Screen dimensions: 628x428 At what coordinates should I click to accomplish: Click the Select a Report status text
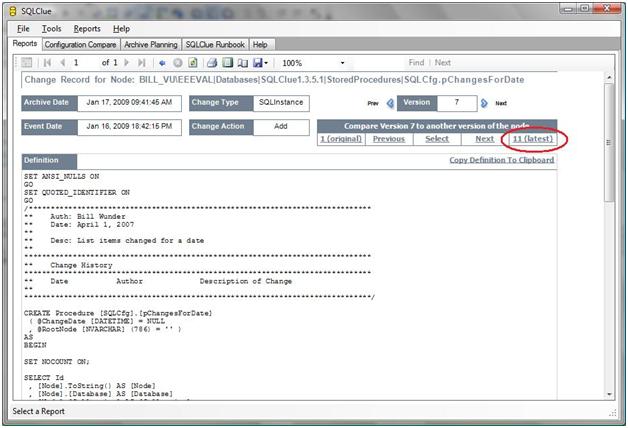point(38,411)
